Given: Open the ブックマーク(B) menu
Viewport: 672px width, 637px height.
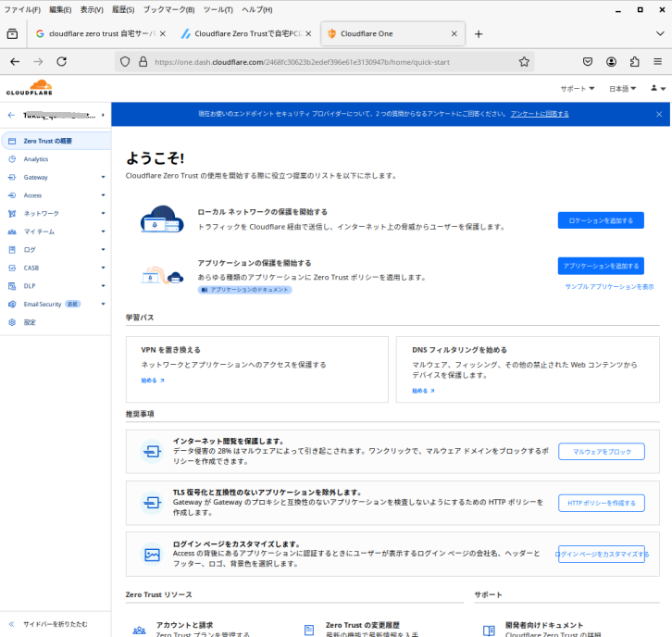Looking at the screenshot, I should pyautogui.click(x=168, y=9).
